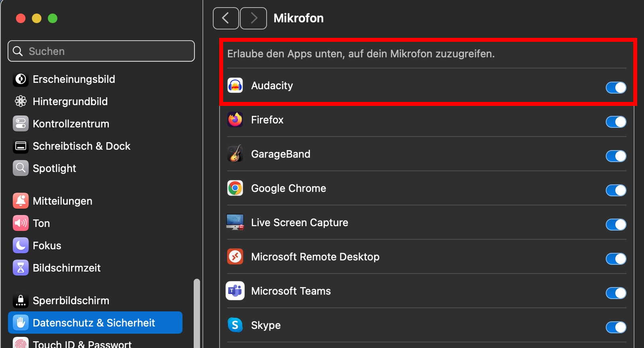Click the Datenschutz & Sicherheit hand icon
Image resolution: width=644 pixels, height=348 pixels.
pos(21,323)
